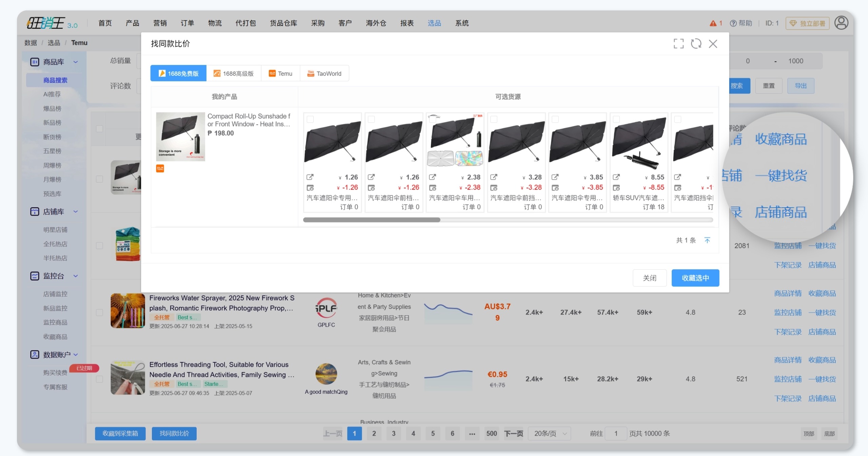Open the 20条/页 page size dropdown
Image resolution: width=868 pixels, height=456 pixels.
pos(549,434)
